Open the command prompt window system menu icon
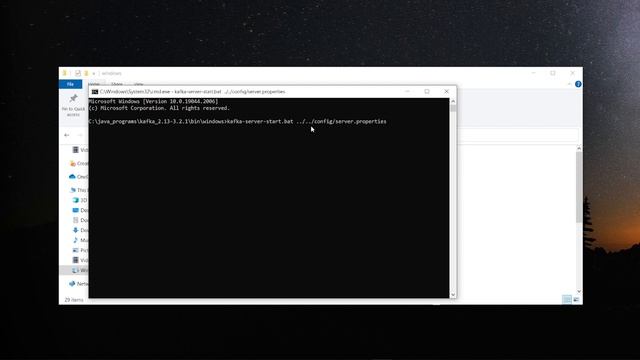 point(95,92)
